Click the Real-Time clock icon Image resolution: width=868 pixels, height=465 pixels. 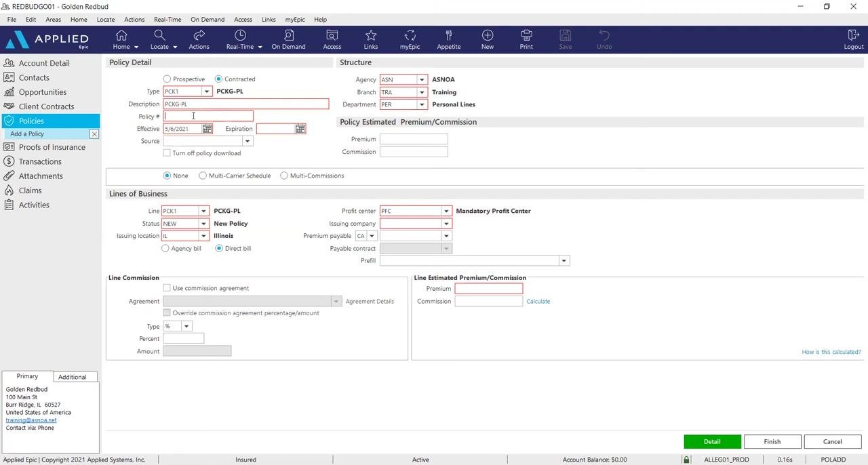[240, 35]
